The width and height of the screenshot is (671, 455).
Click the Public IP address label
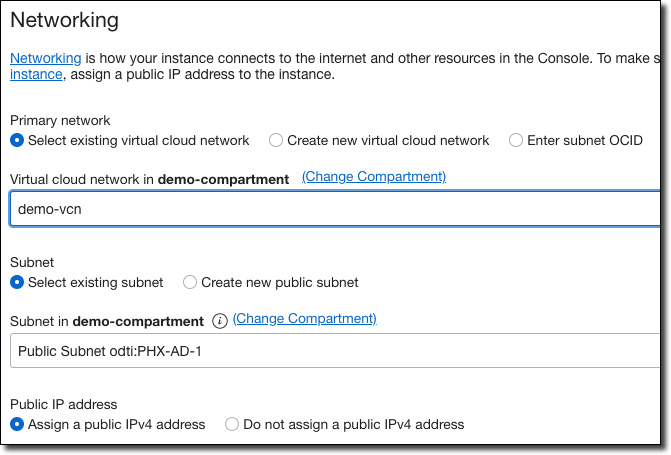pyautogui.click(x=63, y=405)
